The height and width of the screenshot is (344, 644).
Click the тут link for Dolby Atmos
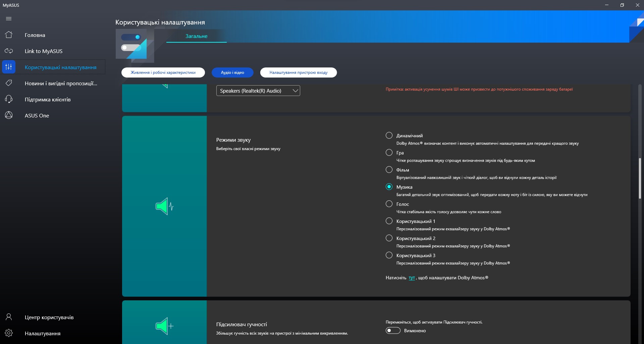412,278
